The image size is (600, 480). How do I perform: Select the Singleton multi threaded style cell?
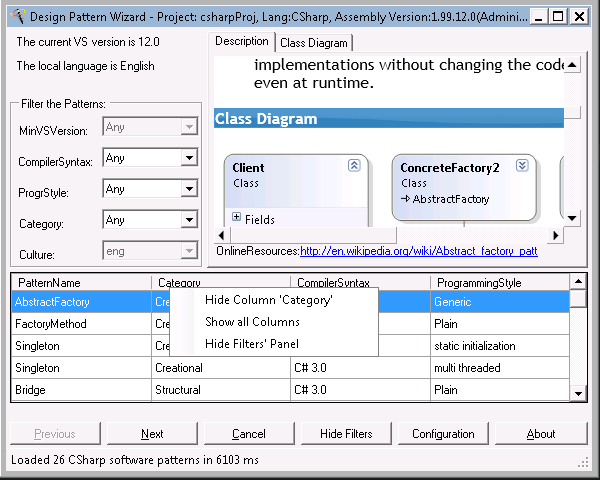pos(500,368)
